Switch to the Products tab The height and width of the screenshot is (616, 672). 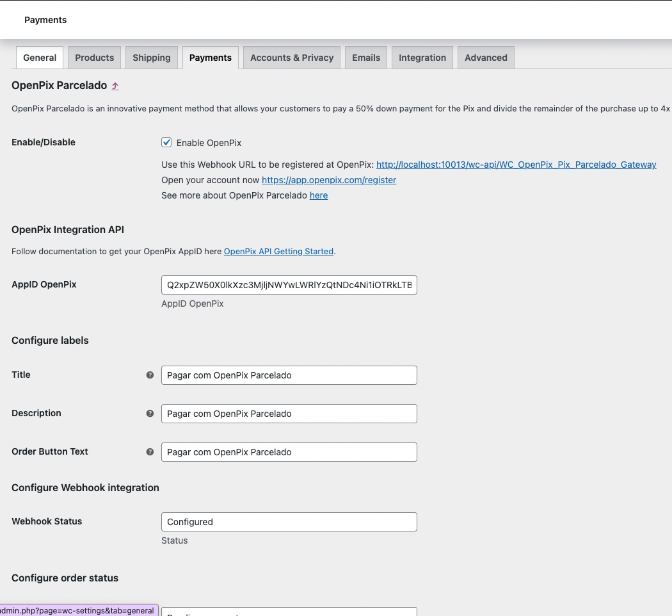point(94,58)
